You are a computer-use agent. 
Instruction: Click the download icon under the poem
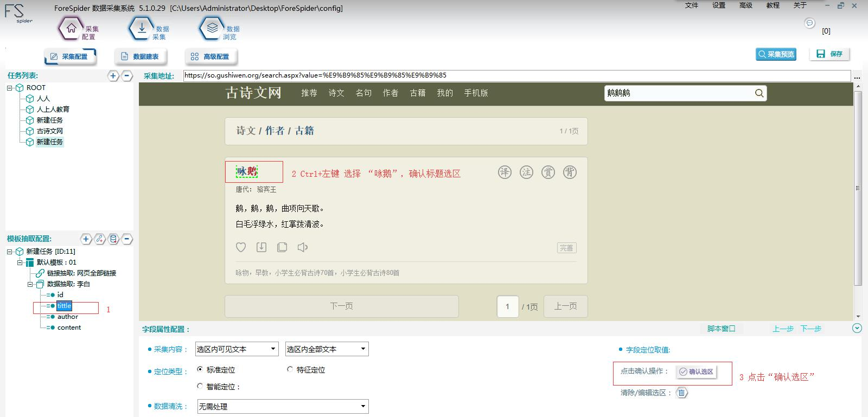[x=261, y=247]
